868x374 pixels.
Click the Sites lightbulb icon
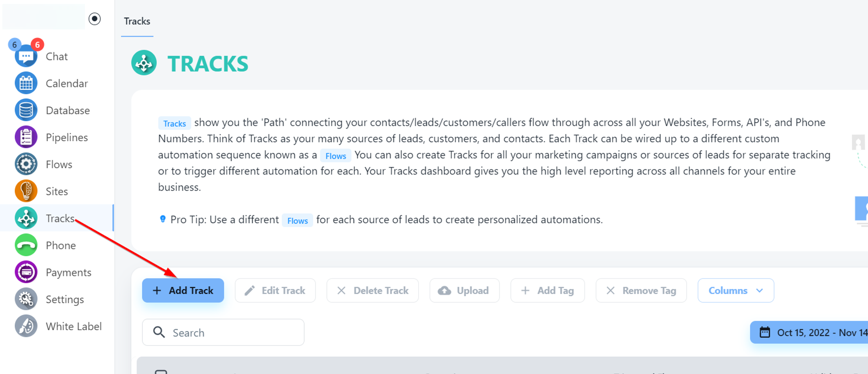point(26,191)
